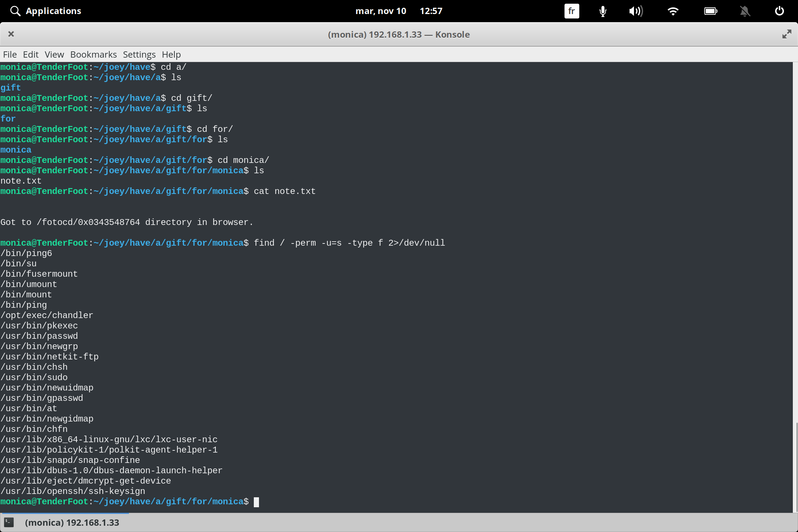Viewport: 798px width, 532px height.
Task: Open the Edit menu
Action: click(x=31, y=54)
